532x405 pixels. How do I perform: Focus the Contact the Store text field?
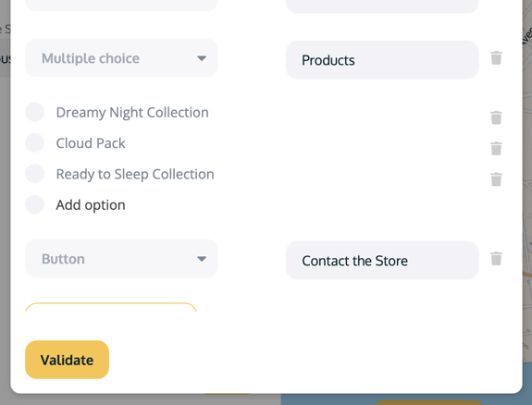[x=382, y=261]
